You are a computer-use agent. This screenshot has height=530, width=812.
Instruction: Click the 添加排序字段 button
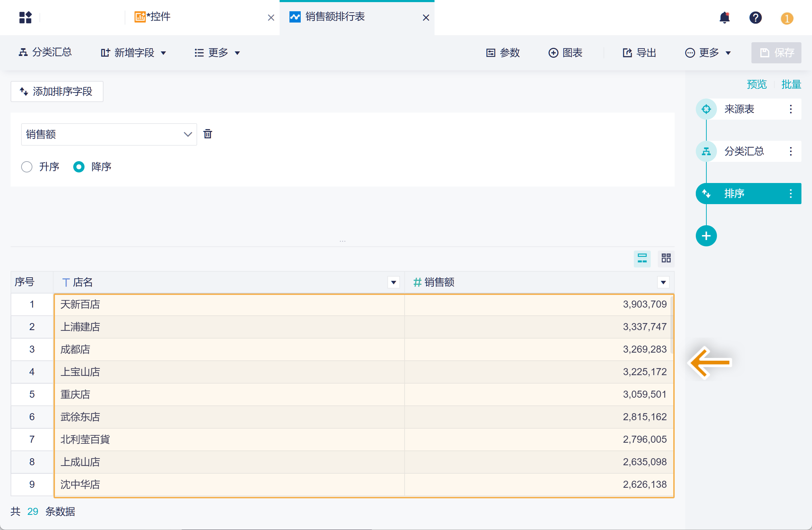click(57, 92)
